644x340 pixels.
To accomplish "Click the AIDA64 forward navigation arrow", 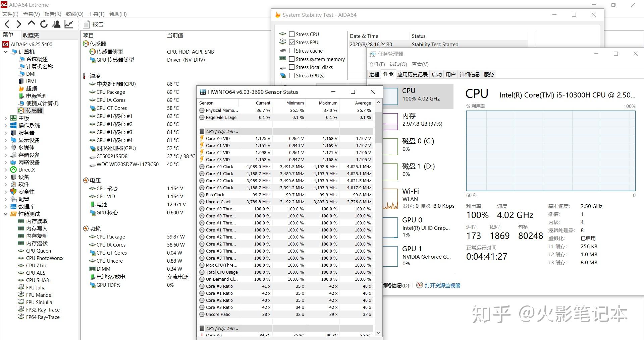I will click(x=19, y=24).
